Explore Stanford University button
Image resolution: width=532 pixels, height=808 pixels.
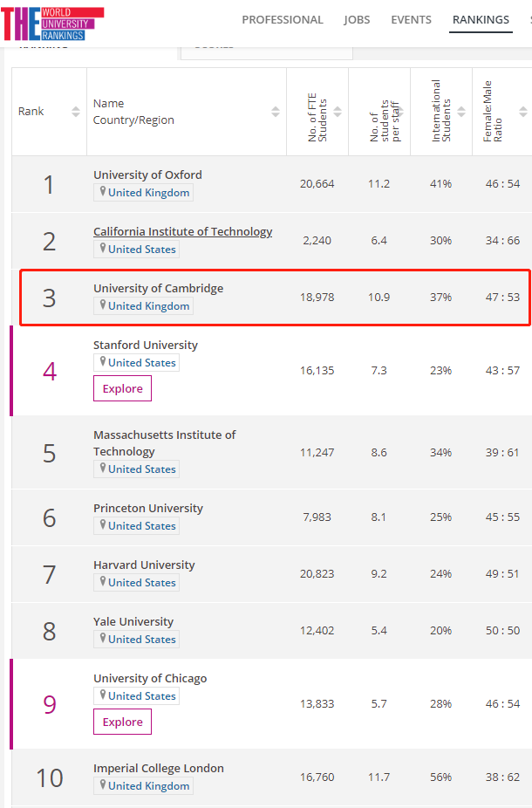click(x=123, y=388)
